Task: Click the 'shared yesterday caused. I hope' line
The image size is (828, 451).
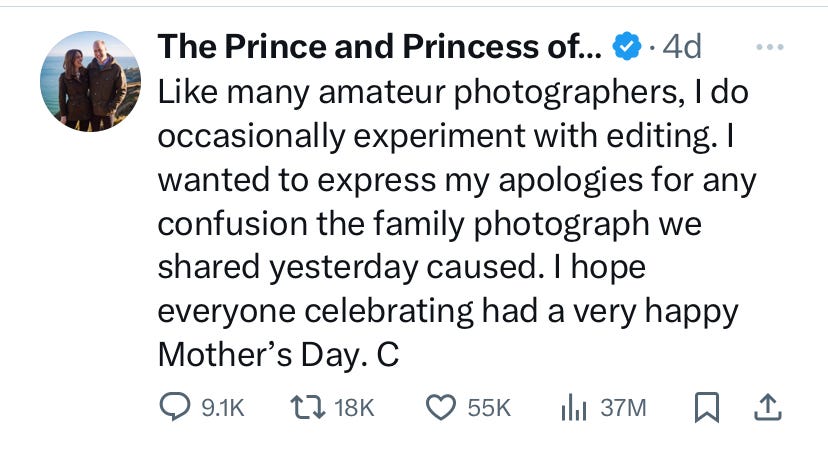Action: 401,268
